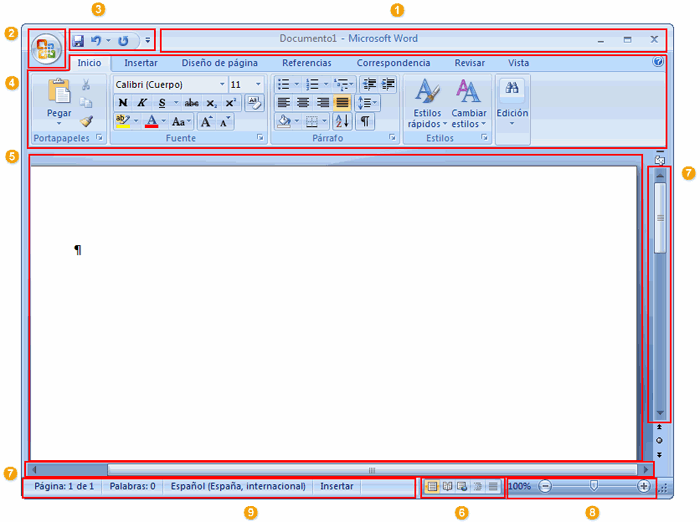
Task: Select the Format Painter brush icon
Action: 86,121
